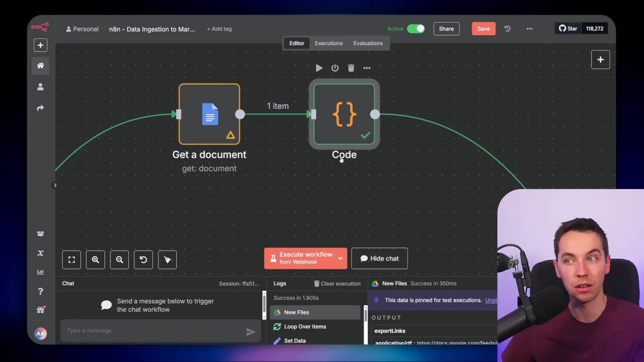Click the workflow name n8n - Data Ingestion
The height and width of the screenshot is (362, 644).
(x=152, y=29)
